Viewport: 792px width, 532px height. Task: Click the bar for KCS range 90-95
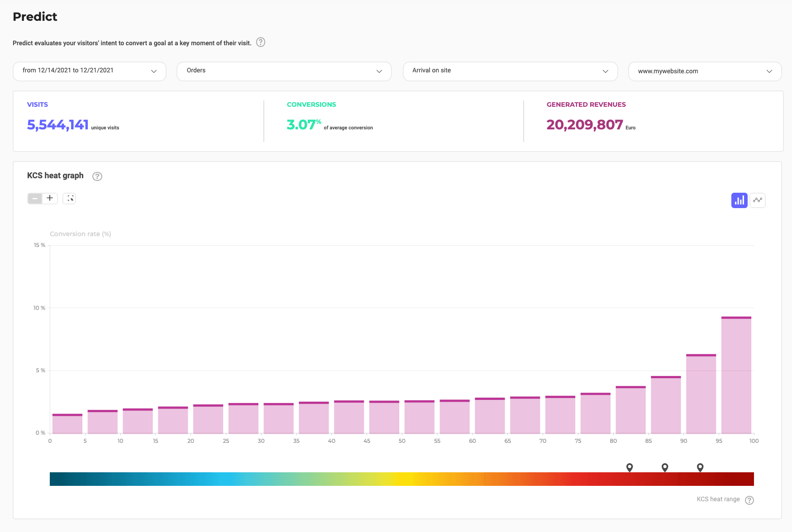[x=701, y=394]
